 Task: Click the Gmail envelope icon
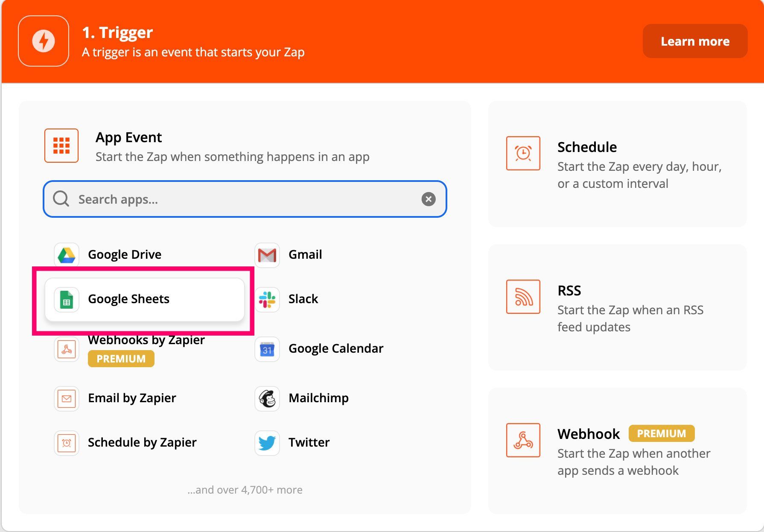point(267,255)
